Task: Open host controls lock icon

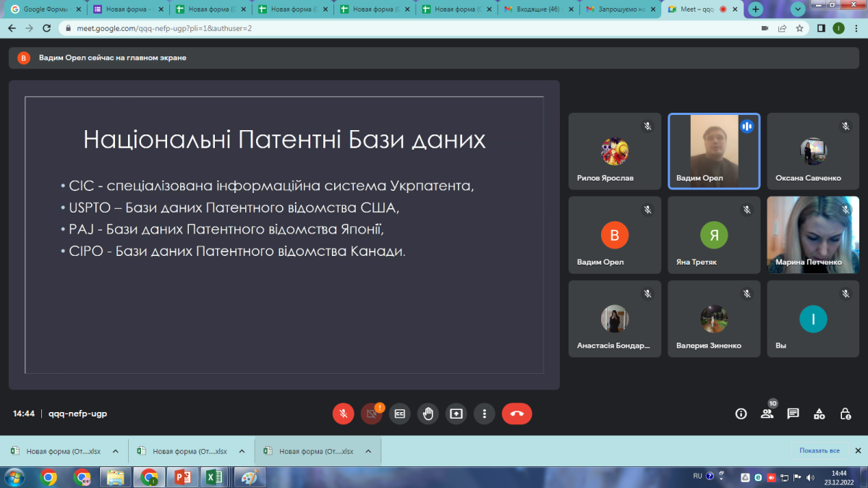Action: click(x=845, y=414)
